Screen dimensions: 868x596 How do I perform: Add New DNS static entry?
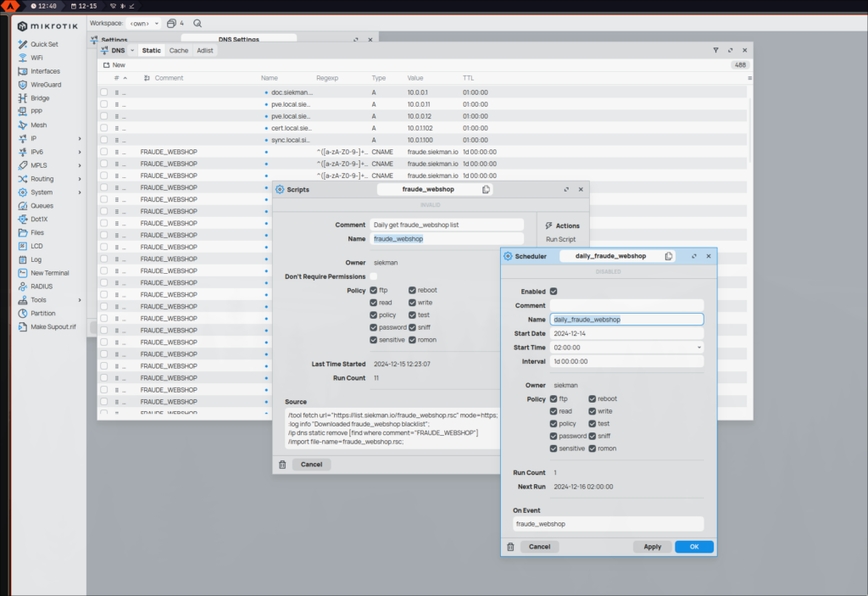[114, 64]
